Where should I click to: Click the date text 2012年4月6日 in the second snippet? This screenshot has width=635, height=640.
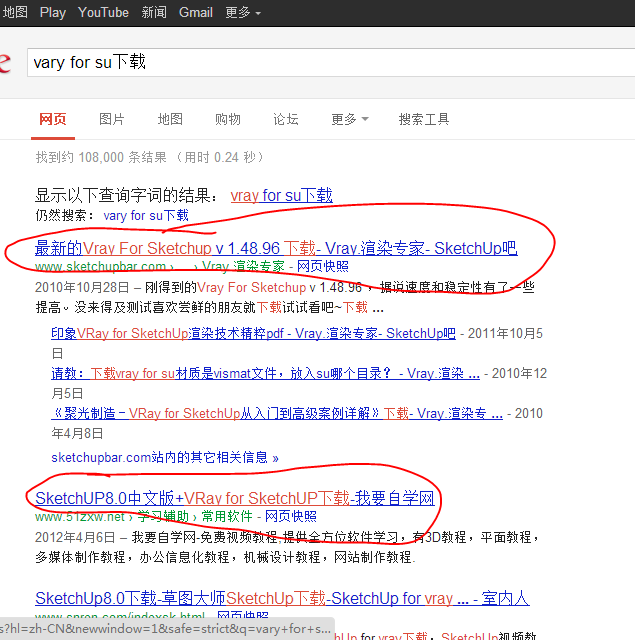[75, 537]
